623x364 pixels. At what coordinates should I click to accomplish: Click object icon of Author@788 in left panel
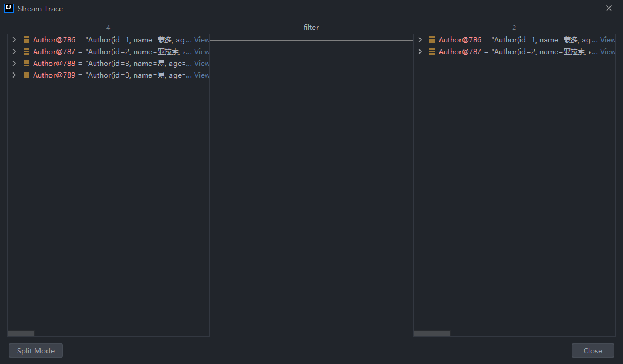(x=26, y=64)
